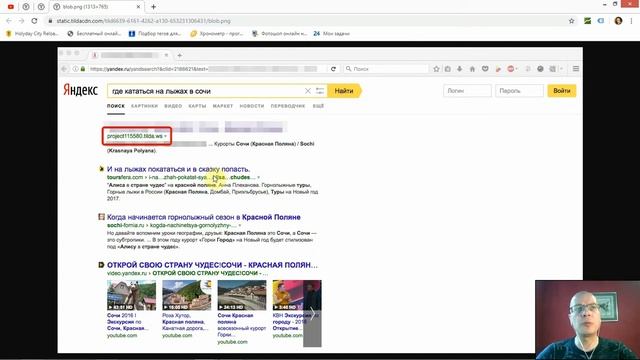This screenshot has height=360, width=640.
Task: Expand arrow next to project115580.tilda.ws
Action: pyautogui.click(x=165, y=136)
